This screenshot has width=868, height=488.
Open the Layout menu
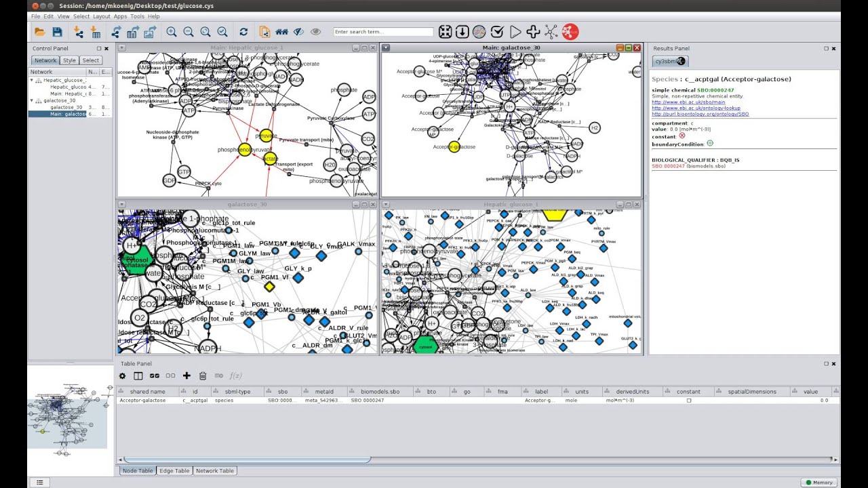click(x=101, y=16)
